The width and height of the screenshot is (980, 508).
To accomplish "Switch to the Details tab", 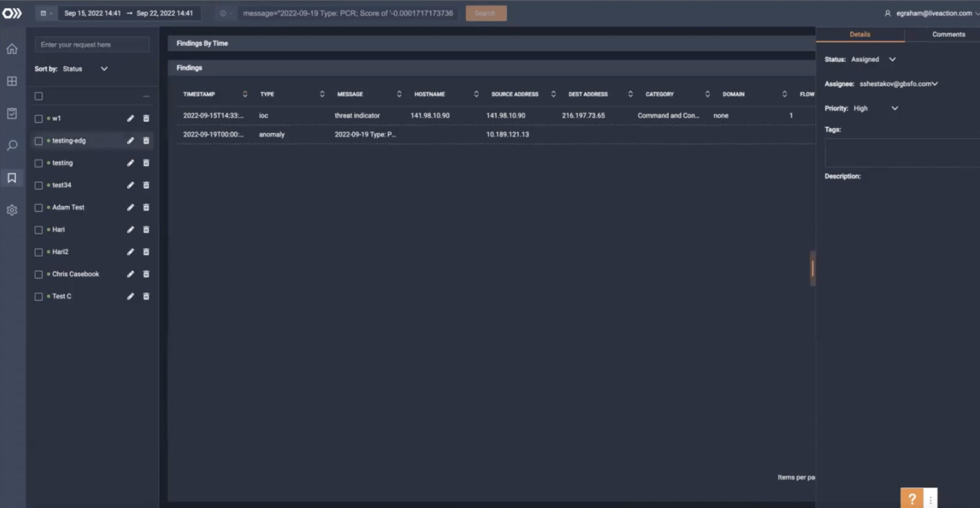I will [860, 34].
